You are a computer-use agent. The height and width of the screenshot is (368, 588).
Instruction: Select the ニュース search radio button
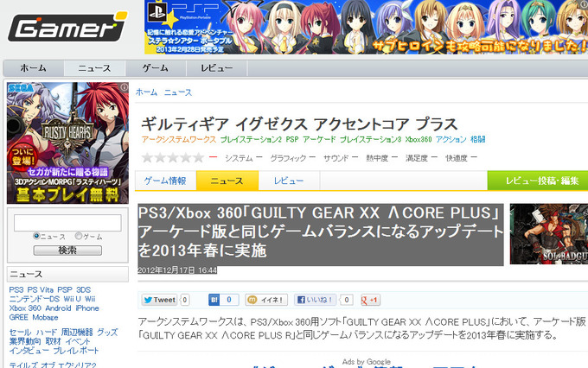point(36,236)
